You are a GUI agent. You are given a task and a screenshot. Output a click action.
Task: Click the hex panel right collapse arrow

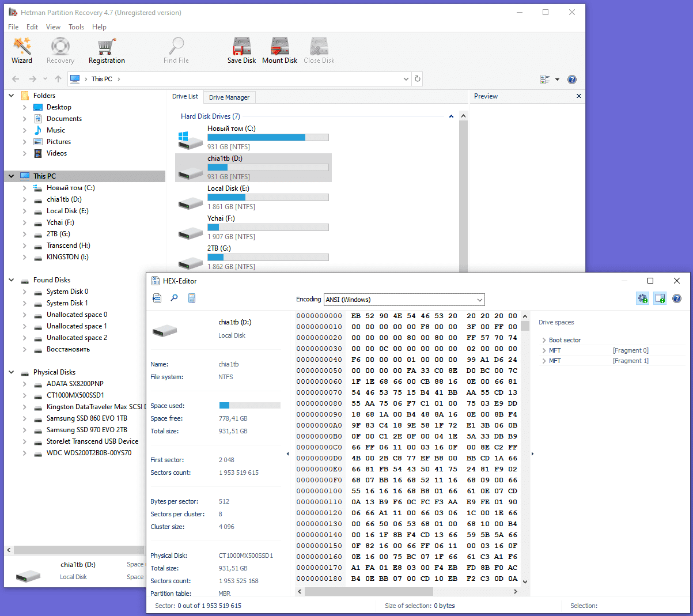pyautogui.click(x=532, y=454)
